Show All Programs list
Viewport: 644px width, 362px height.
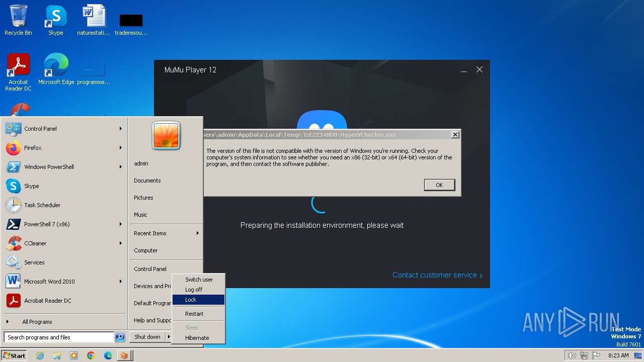coord(64,322)
